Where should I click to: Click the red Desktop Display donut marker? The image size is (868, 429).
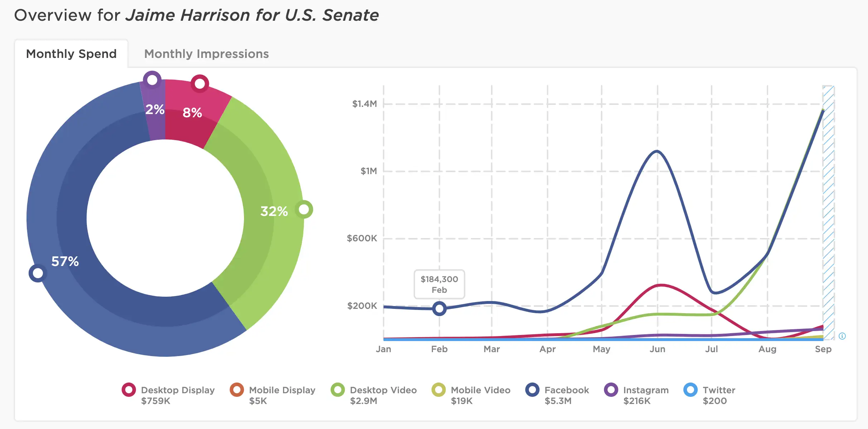pos(200,84)
